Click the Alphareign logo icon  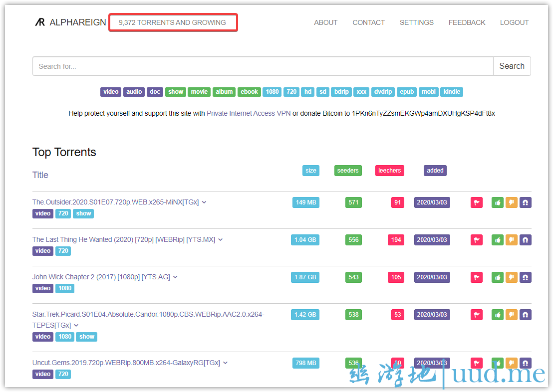(40, 22)
